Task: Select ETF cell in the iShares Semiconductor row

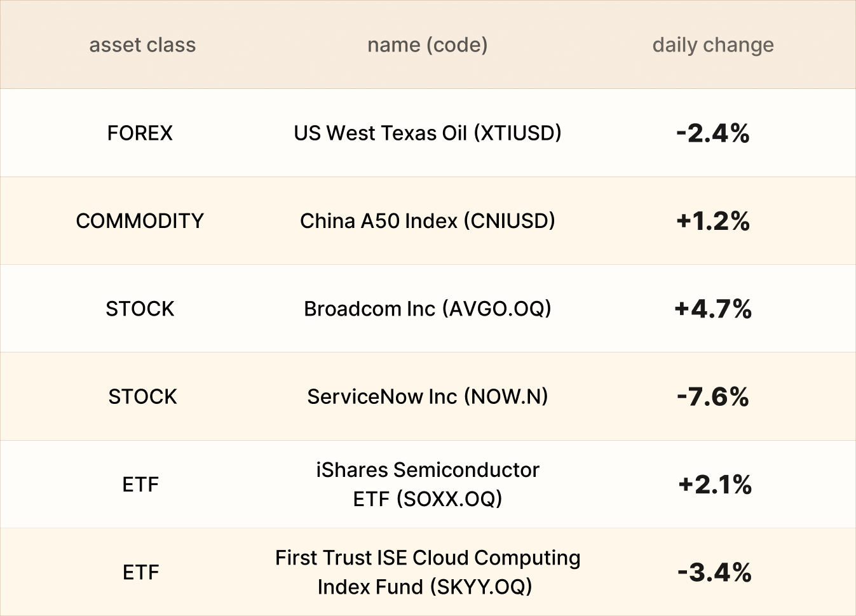Action: point(140,485)
